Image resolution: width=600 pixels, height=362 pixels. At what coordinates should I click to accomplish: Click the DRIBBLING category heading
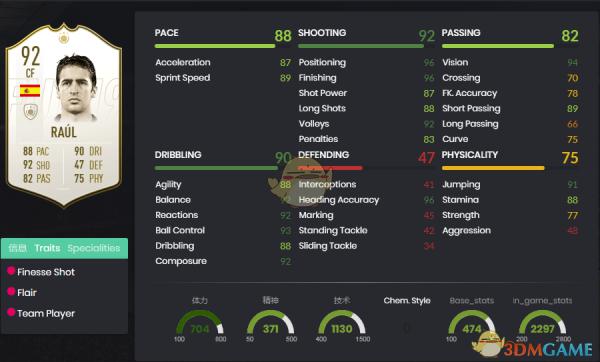(178, 155)
